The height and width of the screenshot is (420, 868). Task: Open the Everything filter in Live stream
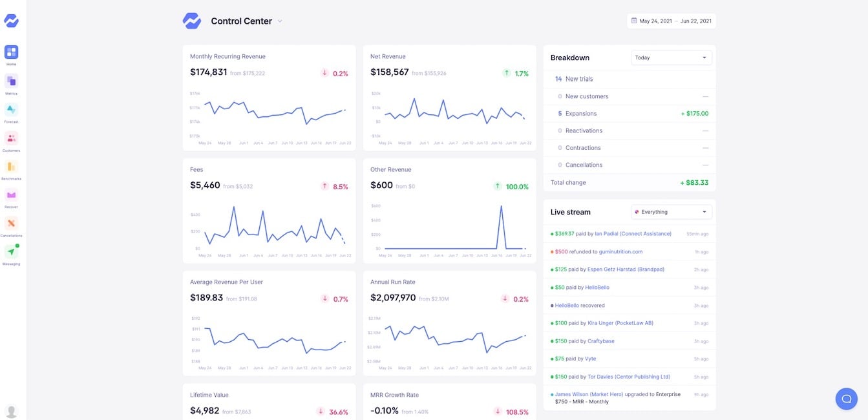671,211
